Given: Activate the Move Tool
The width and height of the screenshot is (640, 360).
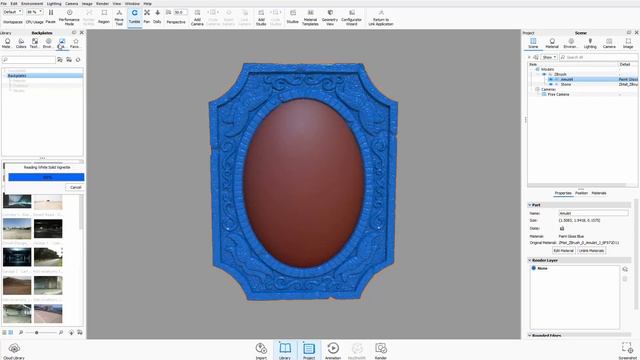Looking at the screenshot, I should coord(119,17).
